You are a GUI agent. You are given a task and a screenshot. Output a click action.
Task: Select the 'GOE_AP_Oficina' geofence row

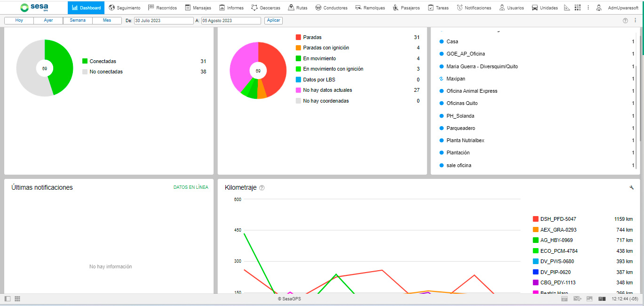537,54
